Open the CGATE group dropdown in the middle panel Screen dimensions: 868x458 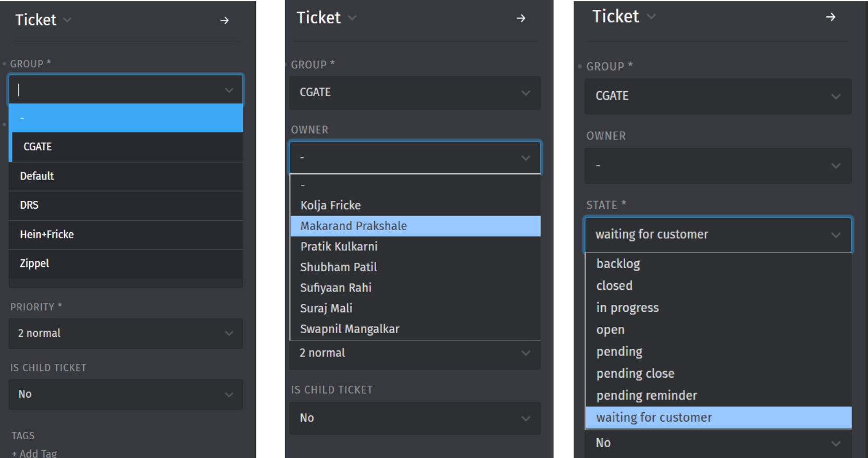tap(415, 93)
